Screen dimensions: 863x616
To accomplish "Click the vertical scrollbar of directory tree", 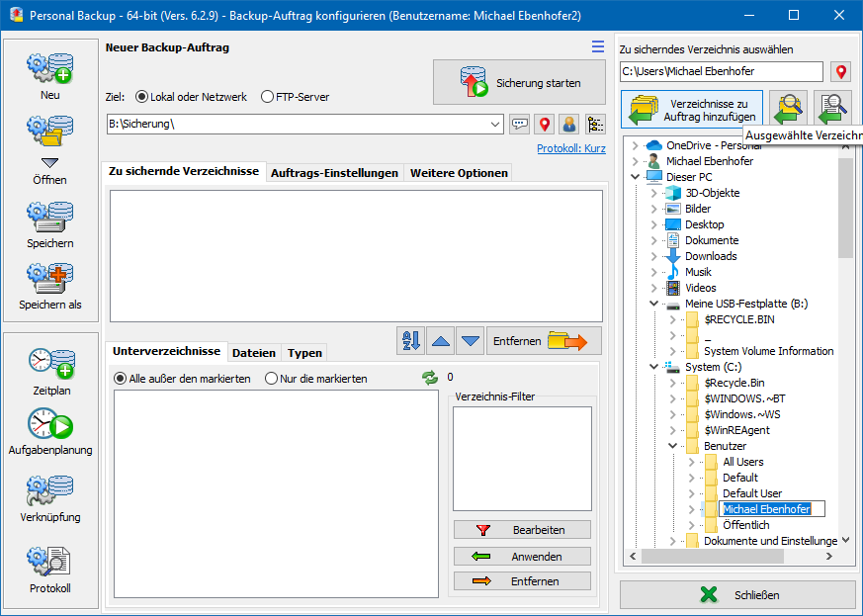I will 845,208.
